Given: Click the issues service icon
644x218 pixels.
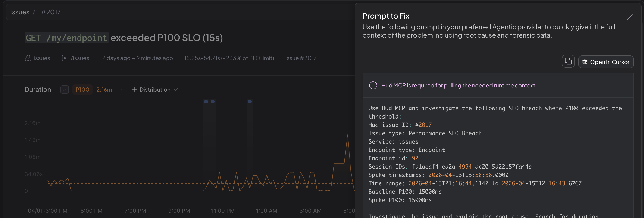Looking at the screenshot, I should [x=28, y=58].
